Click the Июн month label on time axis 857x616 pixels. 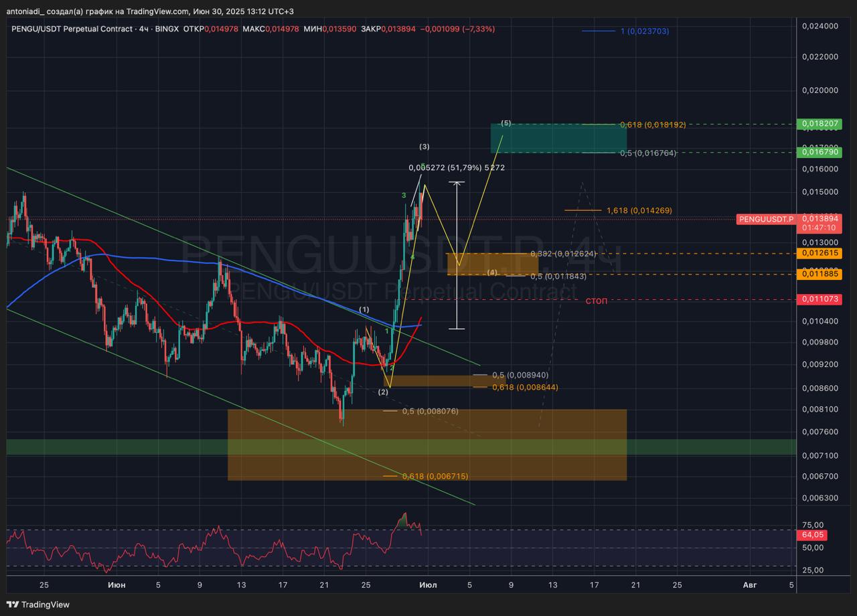[x=116, y=585]
